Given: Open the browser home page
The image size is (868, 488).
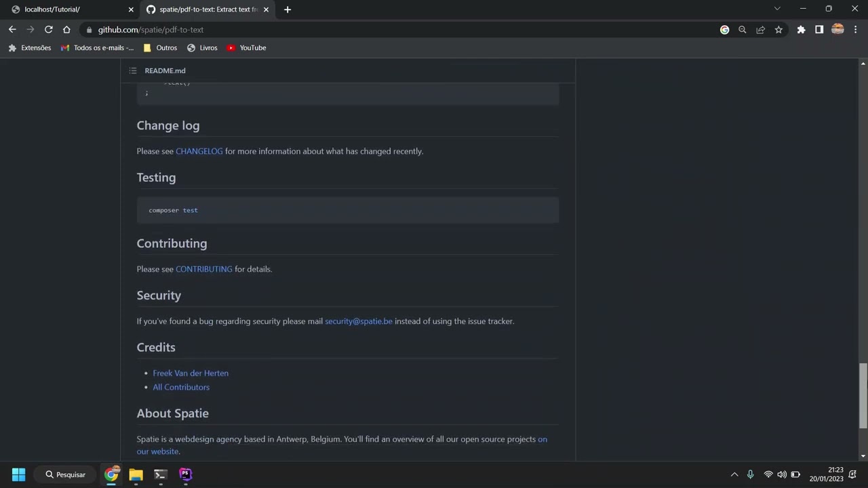Looking at the screenshot, I should 66,30.
